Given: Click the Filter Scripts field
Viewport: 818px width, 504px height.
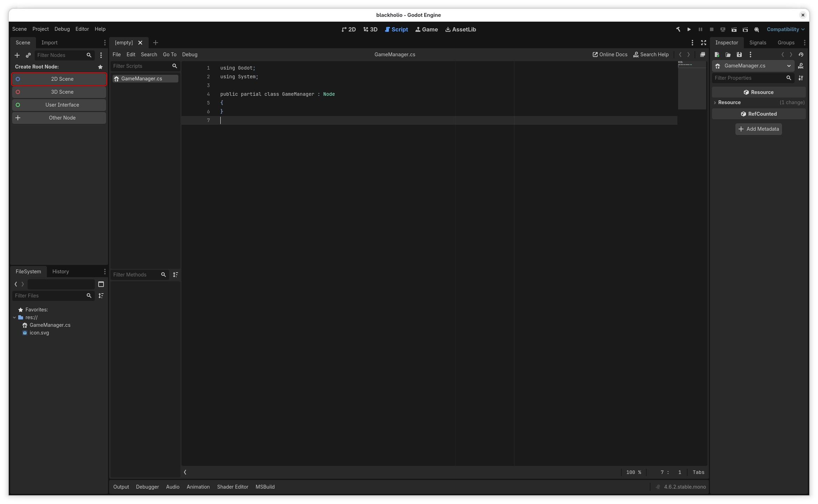Looking at the screenshot, I should point(145,66).
